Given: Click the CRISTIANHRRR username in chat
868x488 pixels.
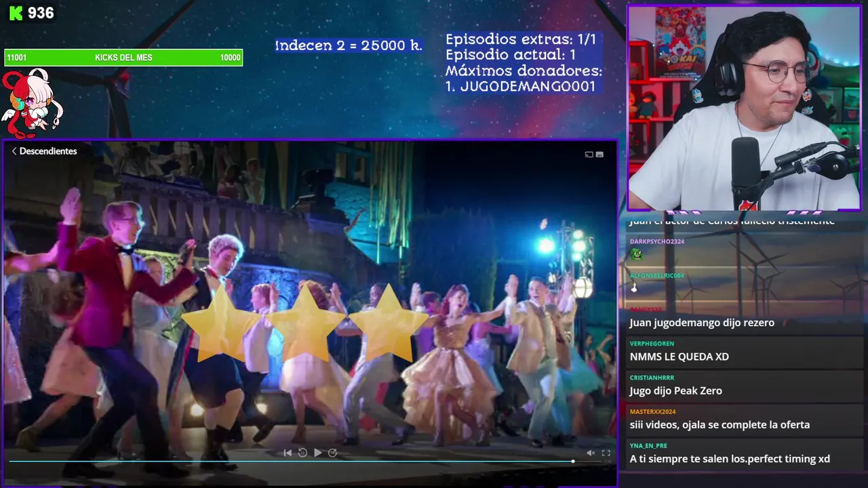Looking at the screenshot, I should coord(652,378).
